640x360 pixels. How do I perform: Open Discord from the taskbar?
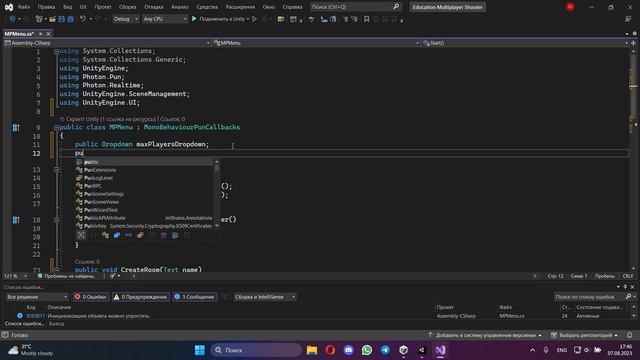pos(349,350)
